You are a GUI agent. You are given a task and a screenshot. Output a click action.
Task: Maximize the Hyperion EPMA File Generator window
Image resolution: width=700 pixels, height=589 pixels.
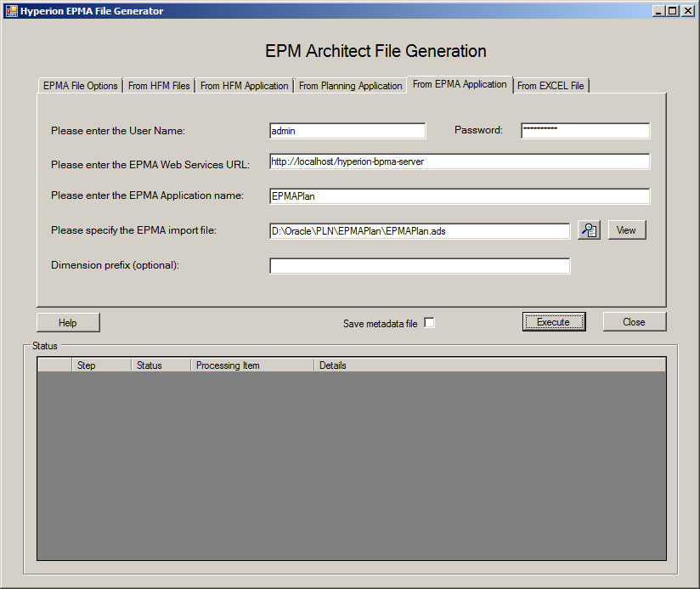[672, 11]
